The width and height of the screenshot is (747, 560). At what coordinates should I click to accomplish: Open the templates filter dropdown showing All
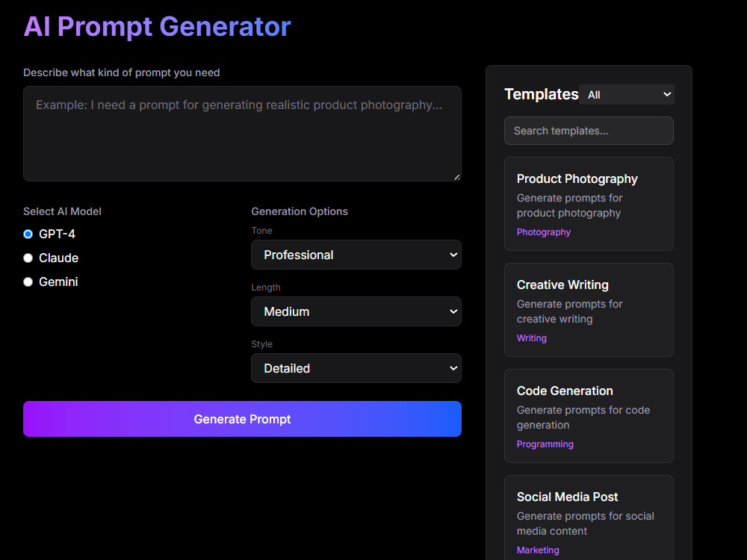627,94
